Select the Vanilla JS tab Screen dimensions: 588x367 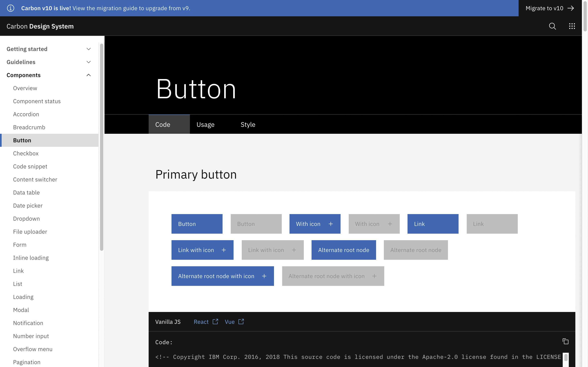pos(168,322)
